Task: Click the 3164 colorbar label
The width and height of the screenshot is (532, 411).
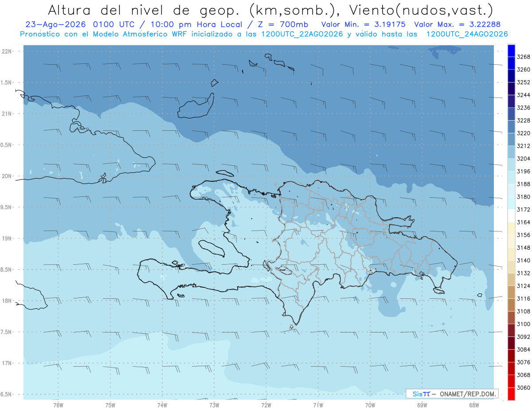Action: pos(524,222)
